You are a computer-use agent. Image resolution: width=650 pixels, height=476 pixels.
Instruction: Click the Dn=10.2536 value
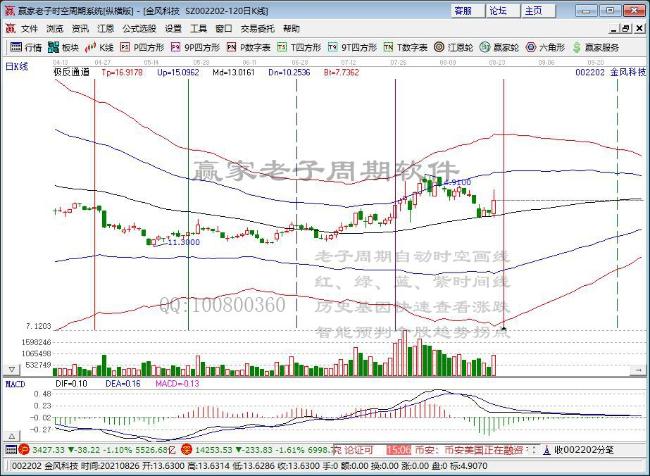click(289, 73)
